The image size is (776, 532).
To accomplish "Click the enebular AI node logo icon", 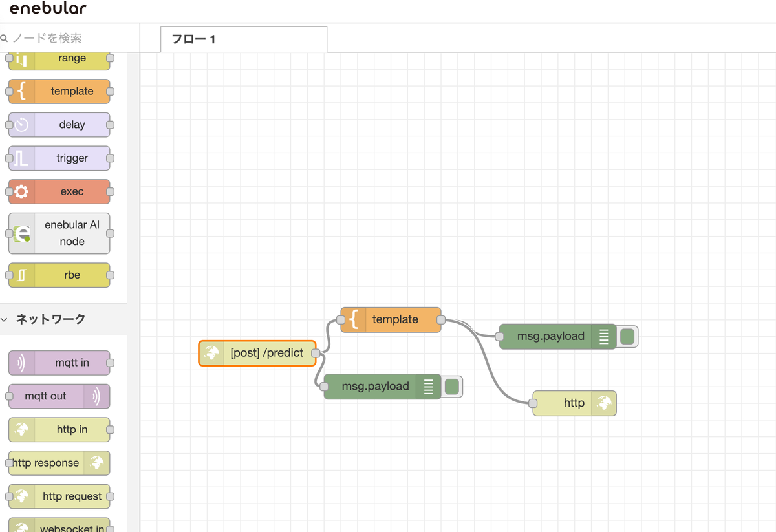I will pos(22,233).
